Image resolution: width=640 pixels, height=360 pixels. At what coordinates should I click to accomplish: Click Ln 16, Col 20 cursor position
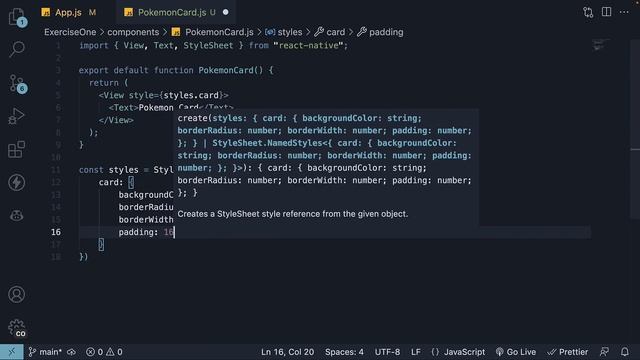coord(287,352)
